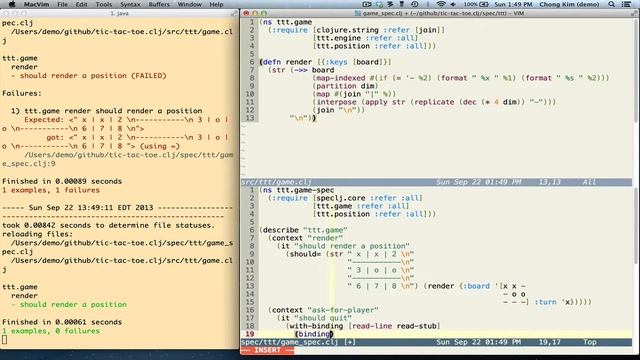Click the 13,13 cursor position in upper status line
The image size is (640, 360).
tap(549, 182)
